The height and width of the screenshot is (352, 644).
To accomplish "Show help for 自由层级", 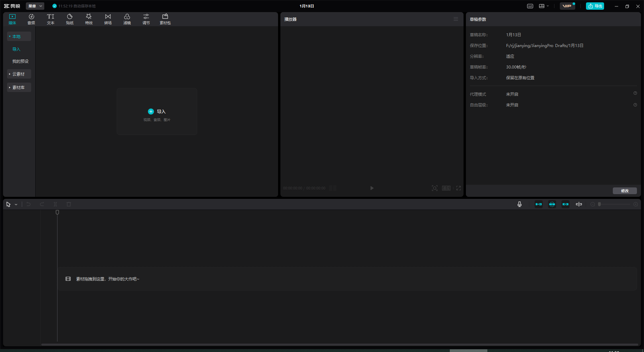I will pyautogui.click(x=635, y=105).
